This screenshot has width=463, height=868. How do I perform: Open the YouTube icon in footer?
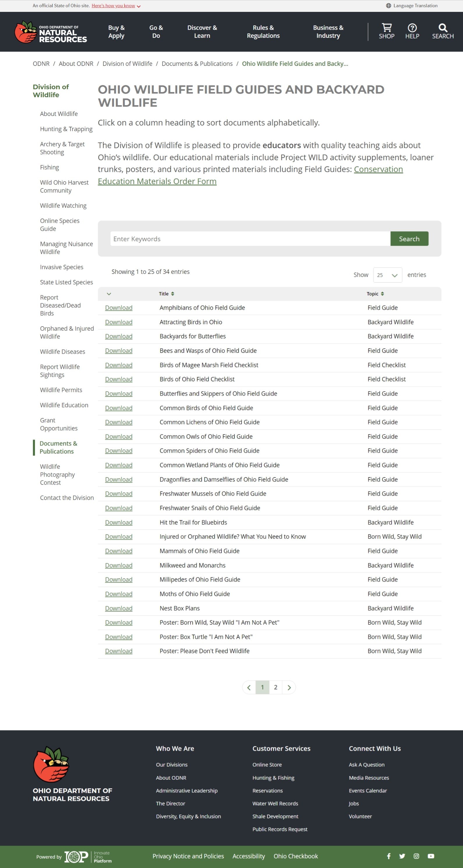pos(431,856)
